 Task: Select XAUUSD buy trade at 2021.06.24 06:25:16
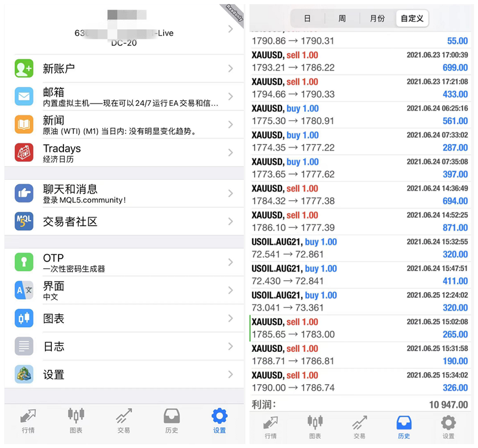pos(360,115)
